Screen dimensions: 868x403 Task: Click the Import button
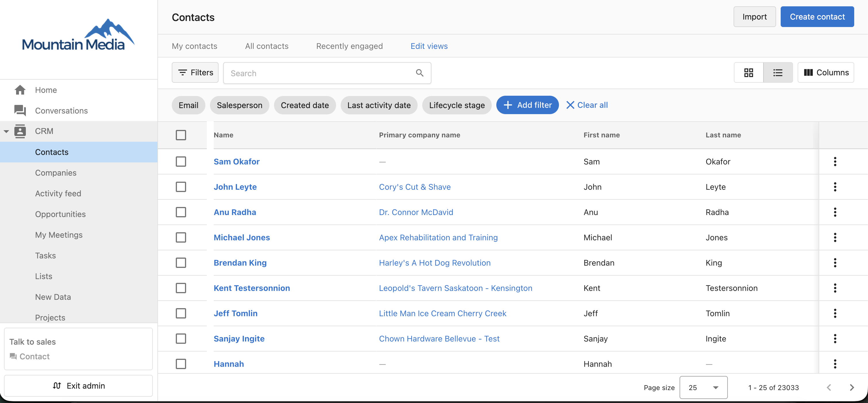(x=755, y=17)
